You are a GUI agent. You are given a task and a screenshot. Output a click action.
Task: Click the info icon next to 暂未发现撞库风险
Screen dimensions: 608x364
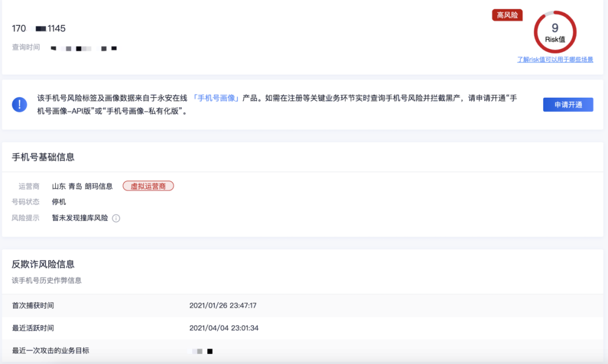point(116,218)
